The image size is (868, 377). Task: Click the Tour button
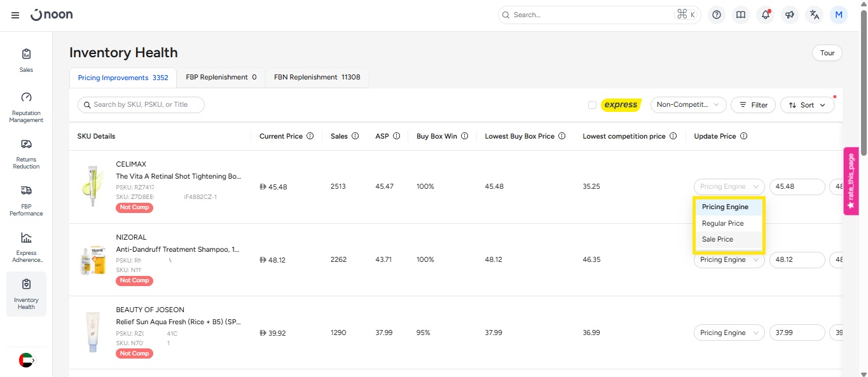(x=827, y=53)
